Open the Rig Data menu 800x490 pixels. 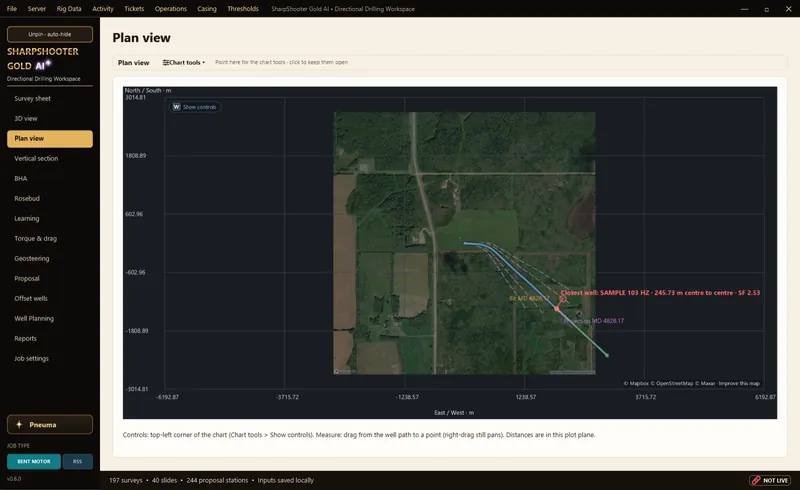(69, 9)
